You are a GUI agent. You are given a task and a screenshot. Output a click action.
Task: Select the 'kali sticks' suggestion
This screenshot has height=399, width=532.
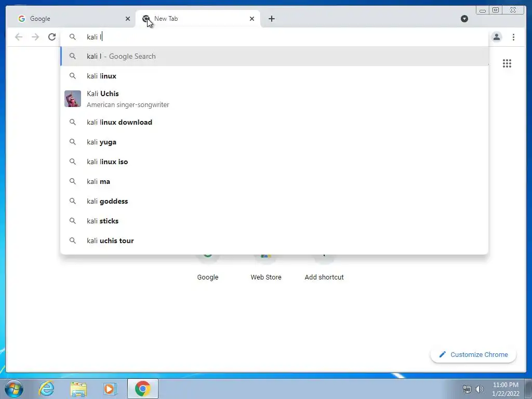[274, 220]
